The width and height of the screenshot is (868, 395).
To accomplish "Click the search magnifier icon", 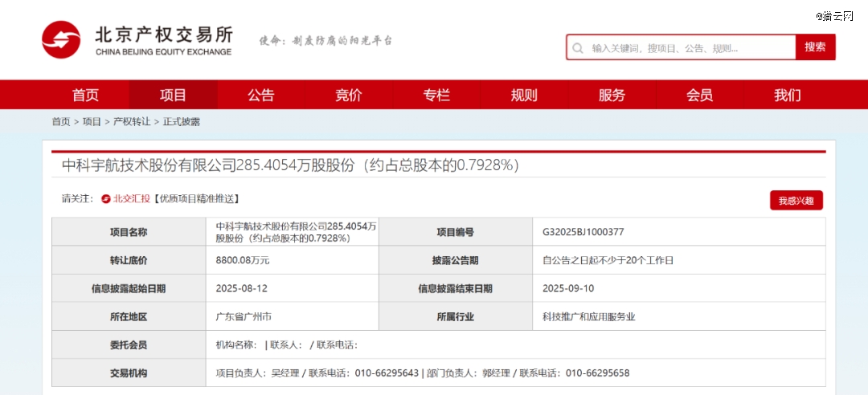I will tap(578, 48).
